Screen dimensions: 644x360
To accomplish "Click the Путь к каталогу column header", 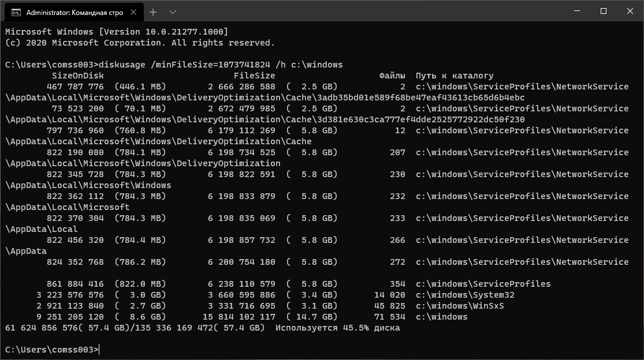I will tap(455, 76).
